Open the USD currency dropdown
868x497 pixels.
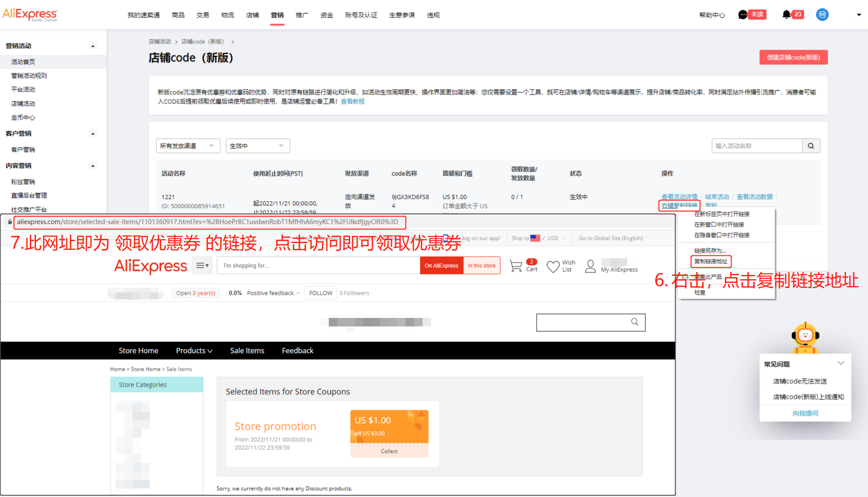coord(556,238)
